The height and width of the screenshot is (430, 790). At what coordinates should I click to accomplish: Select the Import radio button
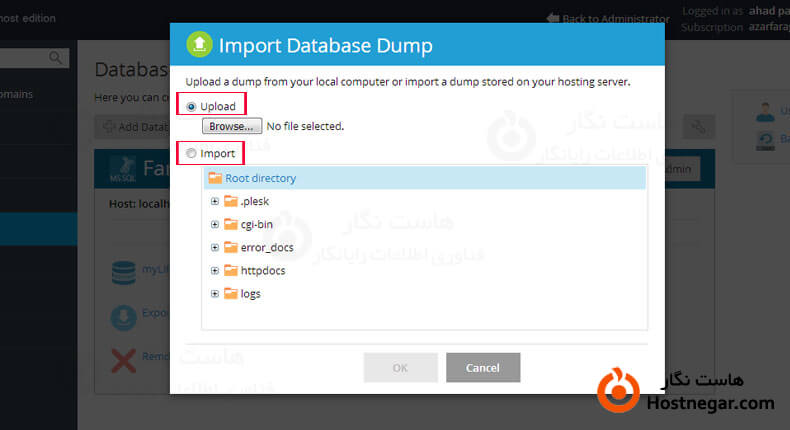coord(192,153)
